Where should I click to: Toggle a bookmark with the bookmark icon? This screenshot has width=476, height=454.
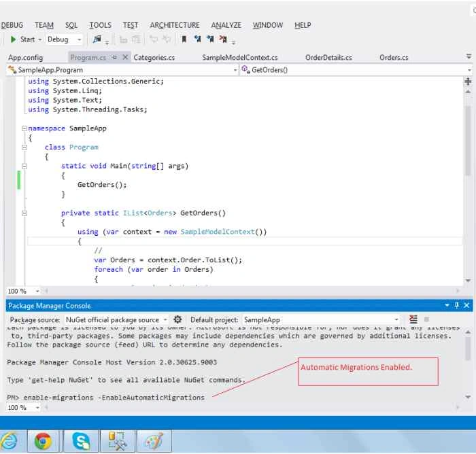click(x=184, y=39)
